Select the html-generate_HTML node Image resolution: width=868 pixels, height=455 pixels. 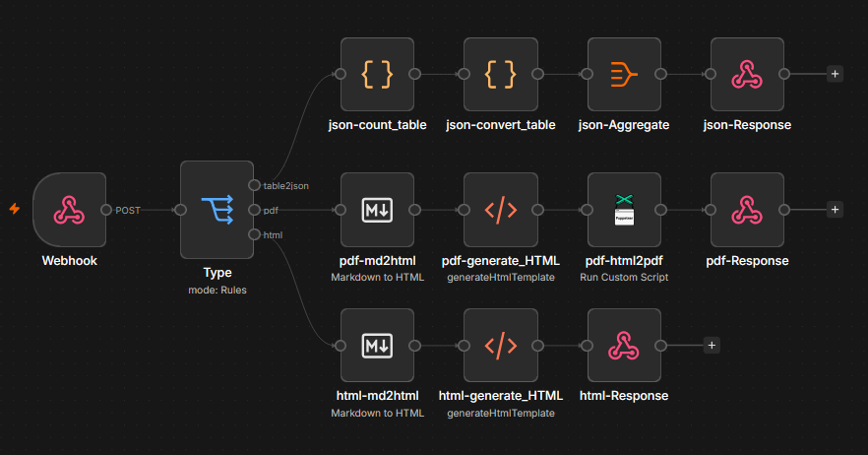coord(500,346)
